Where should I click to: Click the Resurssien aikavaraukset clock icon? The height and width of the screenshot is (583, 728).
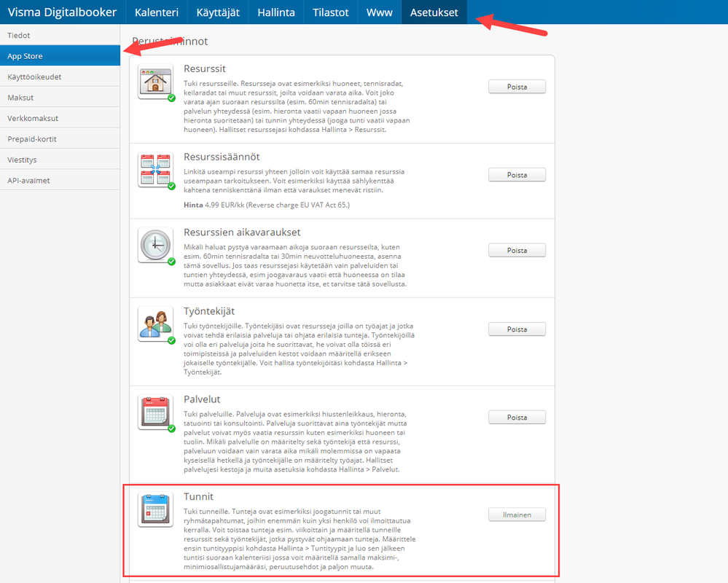click(x=155, y=245)
